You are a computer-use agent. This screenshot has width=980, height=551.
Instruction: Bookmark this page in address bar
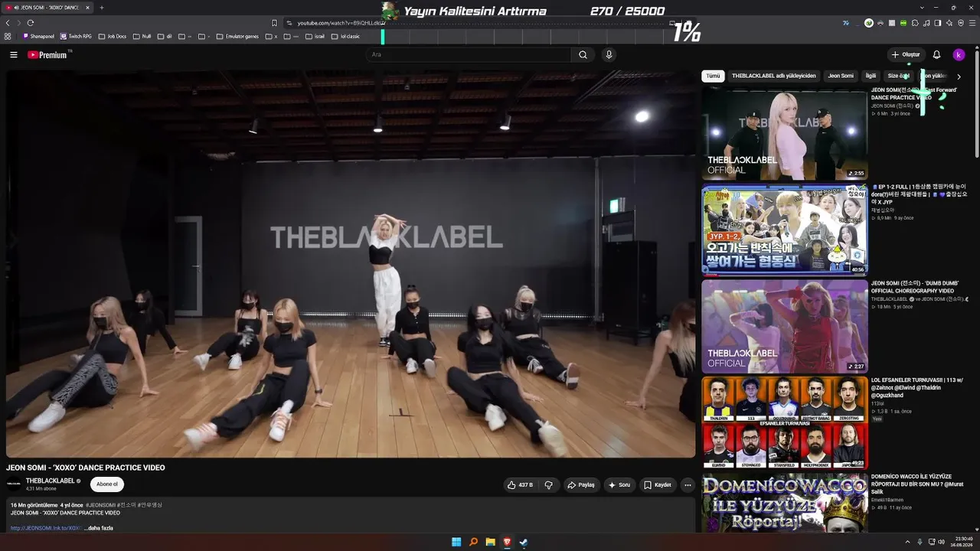274,23
